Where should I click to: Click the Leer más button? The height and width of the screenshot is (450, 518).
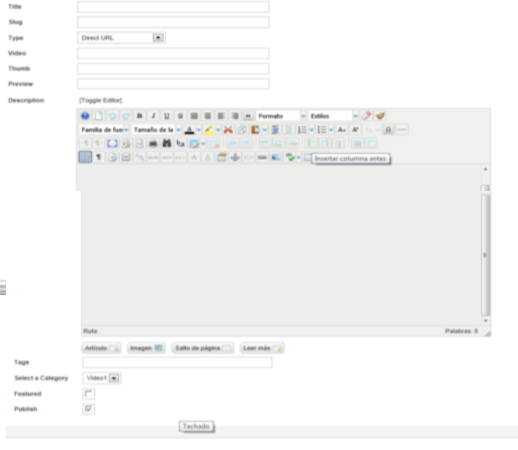(262, 348)
